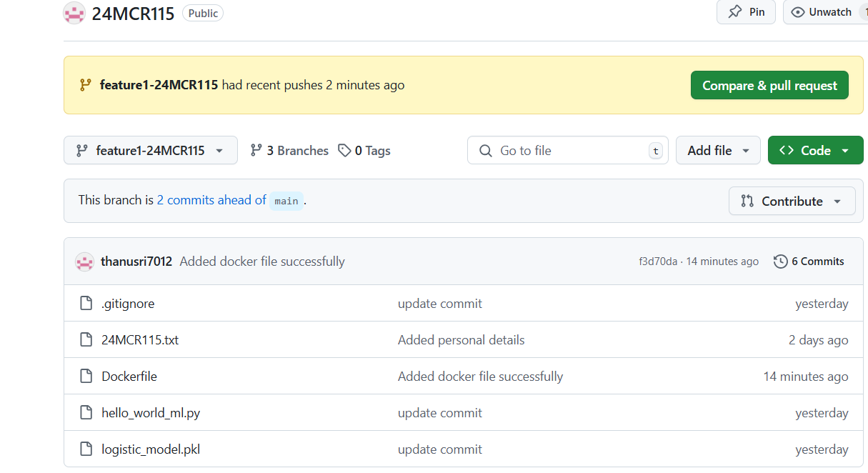The image size is (868, 473).
Task: Click yesterday timestamp in logistic_model.pkl row
Action: [822, 449]
